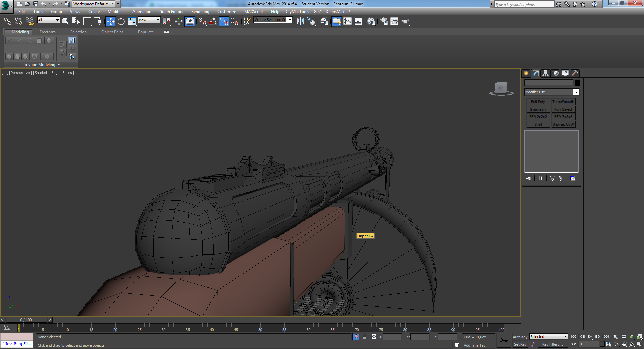Click the object color swatch
644x349 pixels.
click(x=577, y=83)
